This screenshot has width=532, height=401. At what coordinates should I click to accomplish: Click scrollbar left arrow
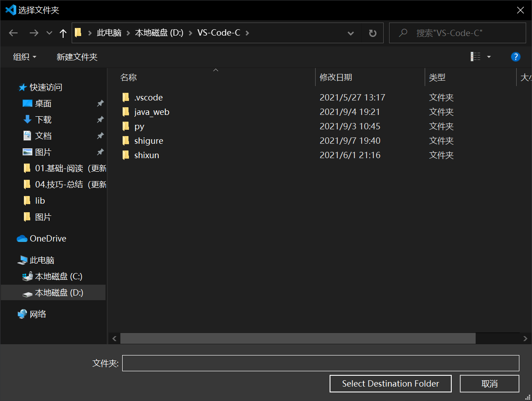coord(115,338)
